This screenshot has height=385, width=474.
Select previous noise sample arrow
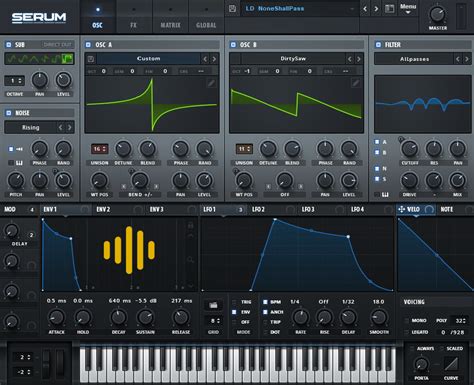pyautogui.click(x=60, y=127)
